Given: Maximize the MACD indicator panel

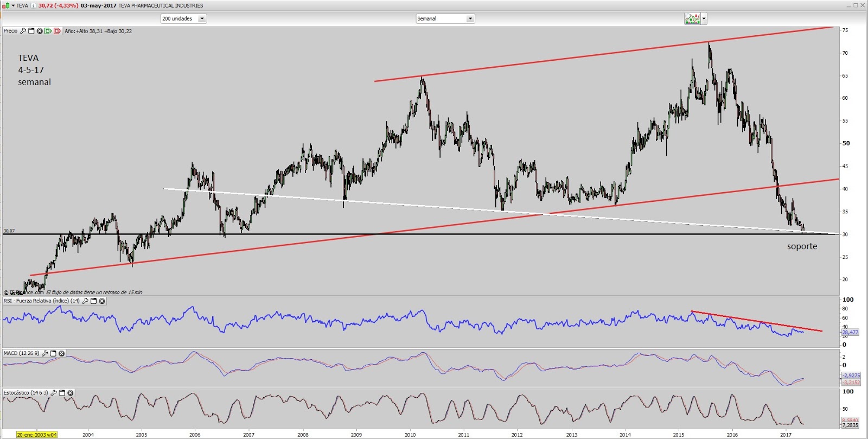Looking at the screenshot, I should (x=53, y=353).
